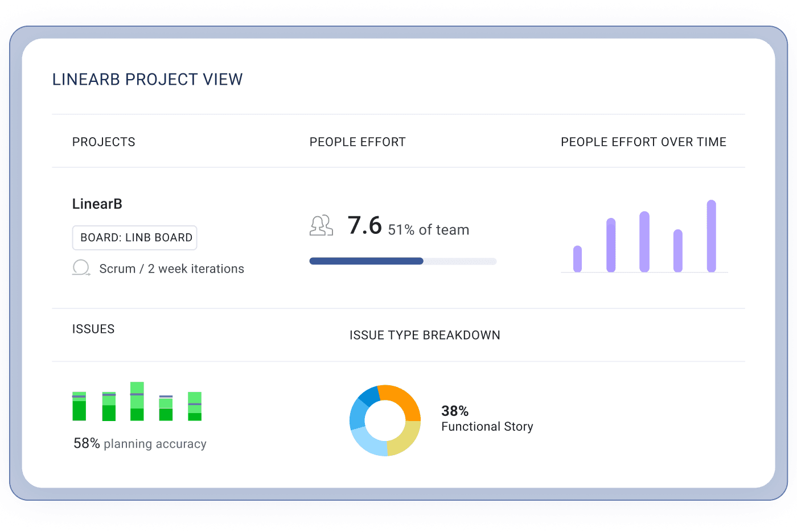The height and width of the screenshot is (532, 797).
Task: Click the 58% planning accuracy text
Action: pos(140,444)
